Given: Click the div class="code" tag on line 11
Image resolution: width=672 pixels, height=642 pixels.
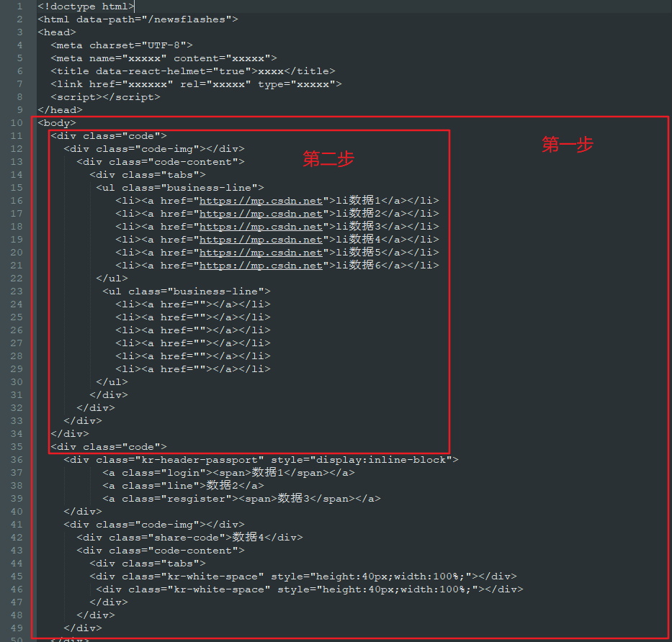Looking at the screenshot, I should [x=109, y=136].
